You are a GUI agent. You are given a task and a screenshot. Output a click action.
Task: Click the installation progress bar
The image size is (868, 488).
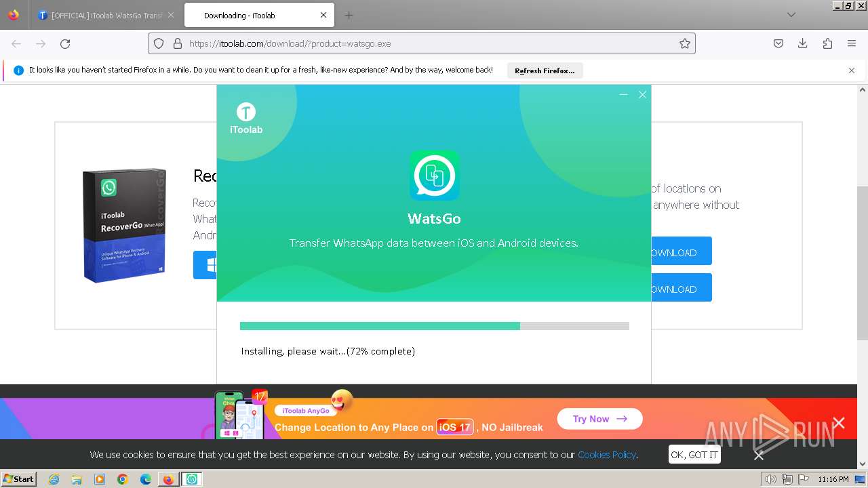(435, 326)
